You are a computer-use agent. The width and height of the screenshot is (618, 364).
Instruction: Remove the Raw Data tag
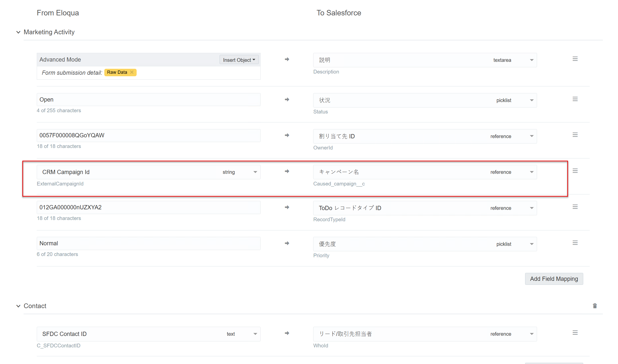pyautogui.click(x=132, y=72)
